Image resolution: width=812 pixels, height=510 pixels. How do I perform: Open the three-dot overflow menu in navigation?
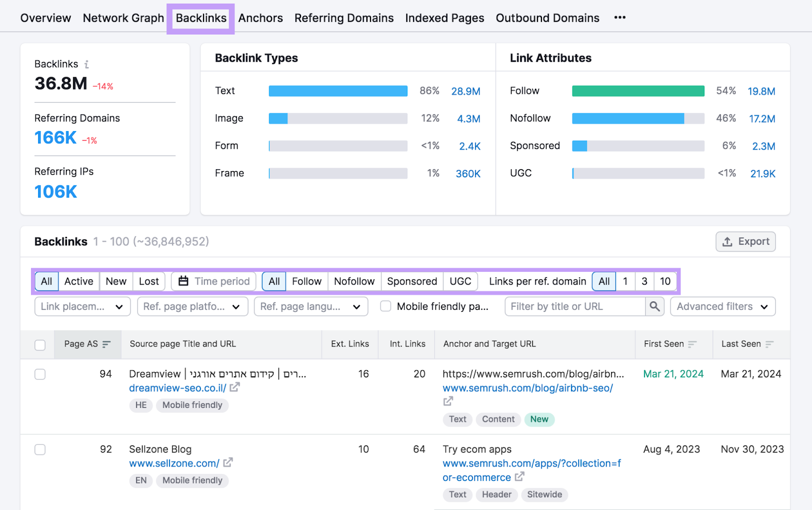point(620,17)
